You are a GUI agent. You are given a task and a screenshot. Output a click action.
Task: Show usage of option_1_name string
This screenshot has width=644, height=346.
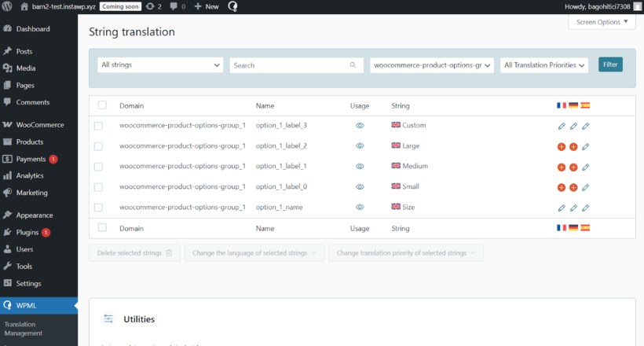click(x=360, y=208)
